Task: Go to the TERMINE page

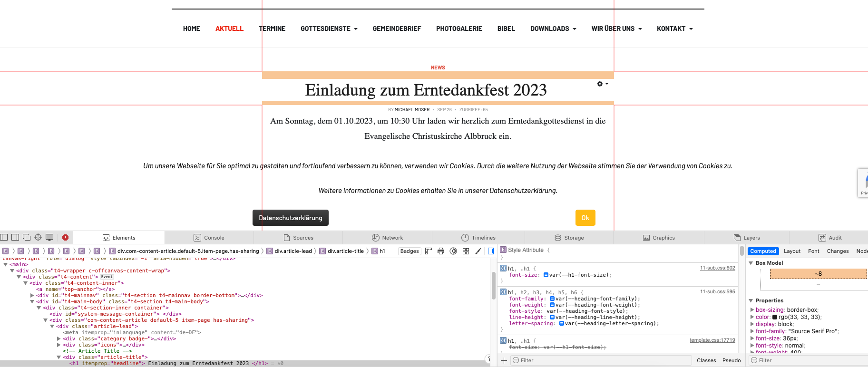Action: pos(272,29)
